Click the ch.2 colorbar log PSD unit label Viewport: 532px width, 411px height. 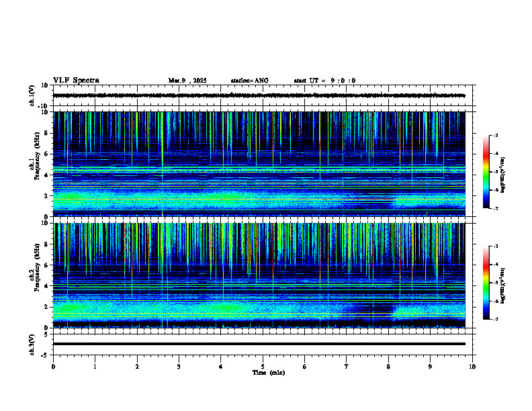pos(503,285)
